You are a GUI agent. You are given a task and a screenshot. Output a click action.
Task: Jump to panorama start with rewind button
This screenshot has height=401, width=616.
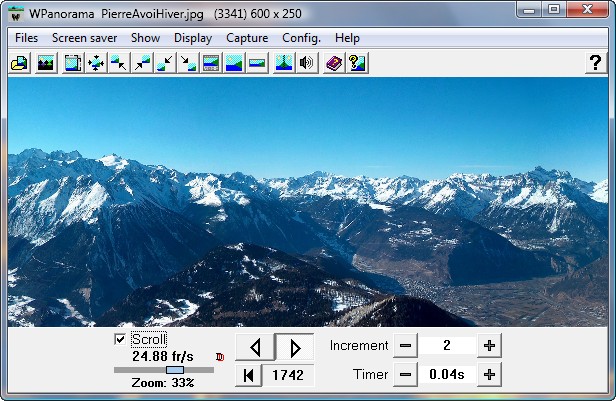(x=248, y=375)
